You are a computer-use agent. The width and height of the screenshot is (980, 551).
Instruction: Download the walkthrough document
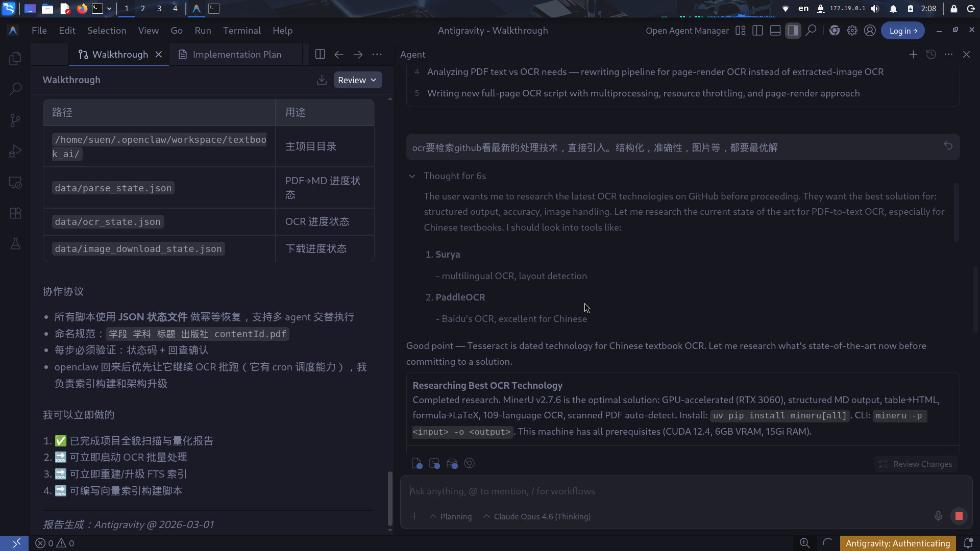coord(322,80)
